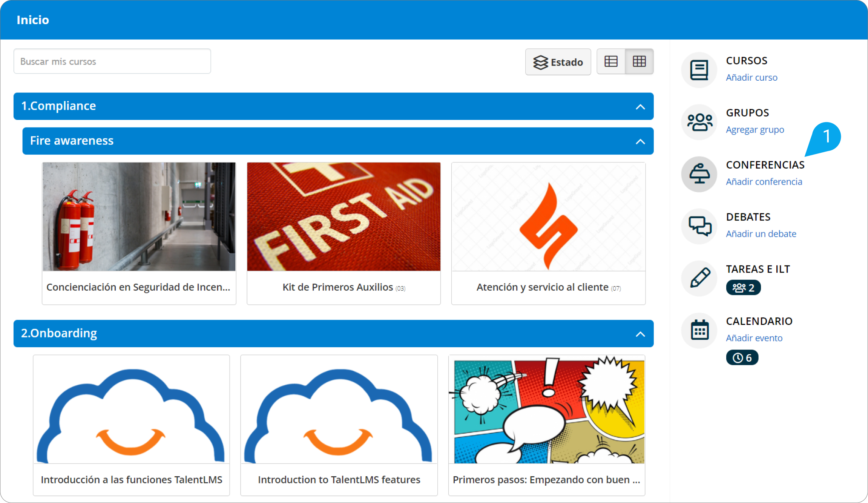Viewport: 868px width, 503px height.
Task: Open the ILT pending badge showing 2
Action: (743, 288)
